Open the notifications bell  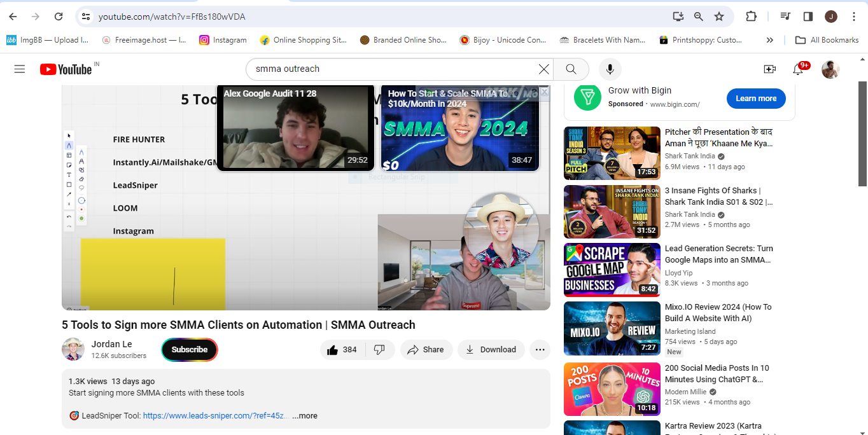pyautogui.click(x=798, y=69)
